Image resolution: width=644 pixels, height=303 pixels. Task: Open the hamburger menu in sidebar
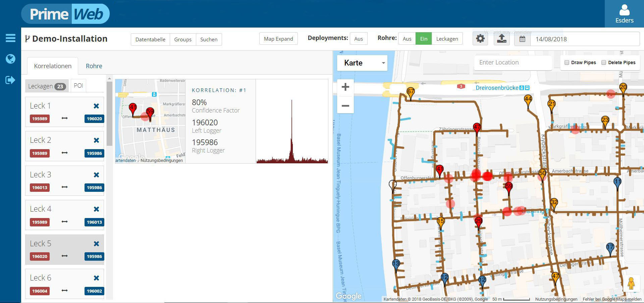[10, 38]
